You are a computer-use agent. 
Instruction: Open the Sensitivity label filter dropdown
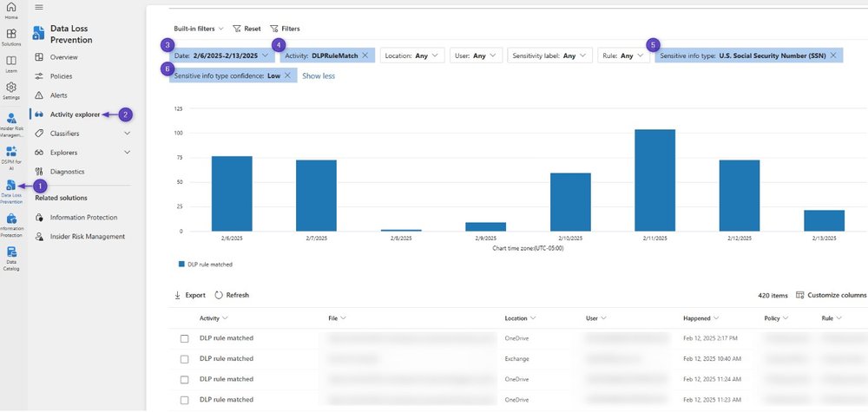[549, 56]
